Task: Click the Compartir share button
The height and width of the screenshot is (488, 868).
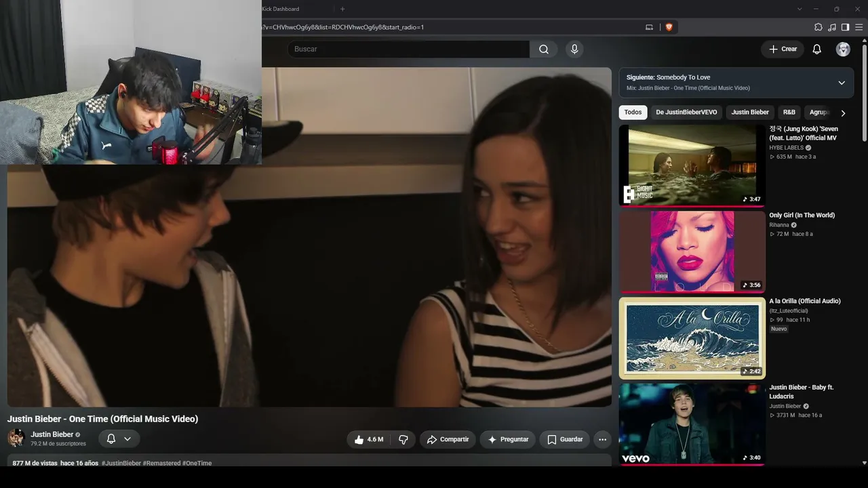Action: tap(448, 439)
